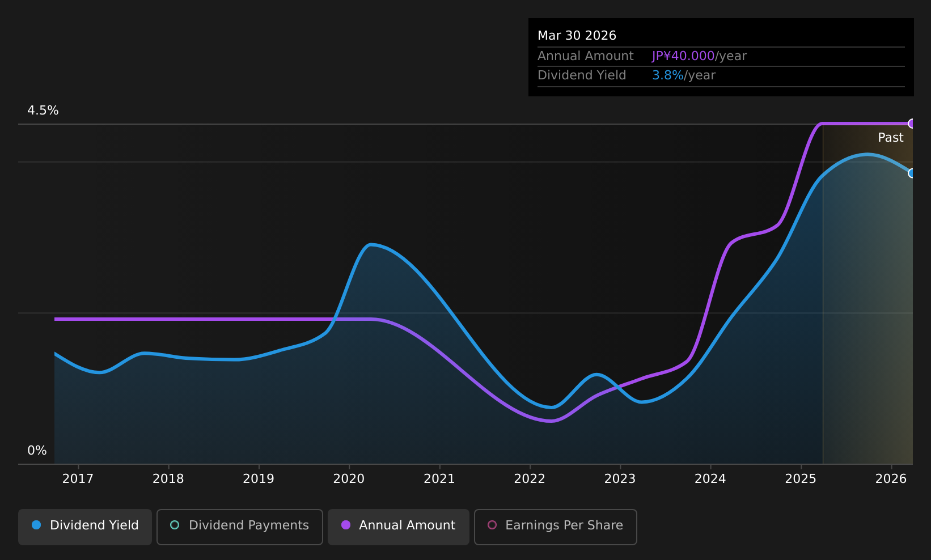Click the purple Annual Amount endpoint marker
Viewport: 931px width, 560px height.
(x=912, y=124)
